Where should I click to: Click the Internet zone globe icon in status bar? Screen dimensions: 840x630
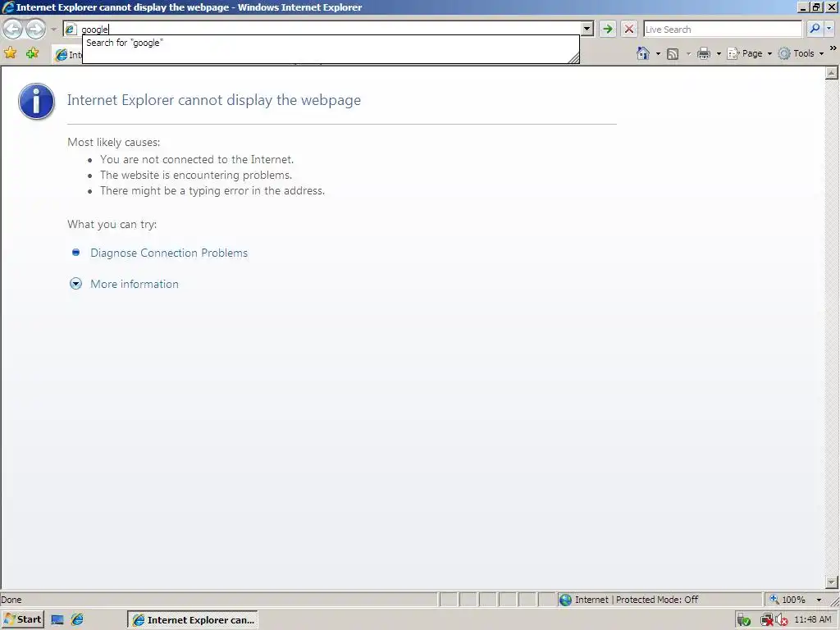[x=565, y=600]
